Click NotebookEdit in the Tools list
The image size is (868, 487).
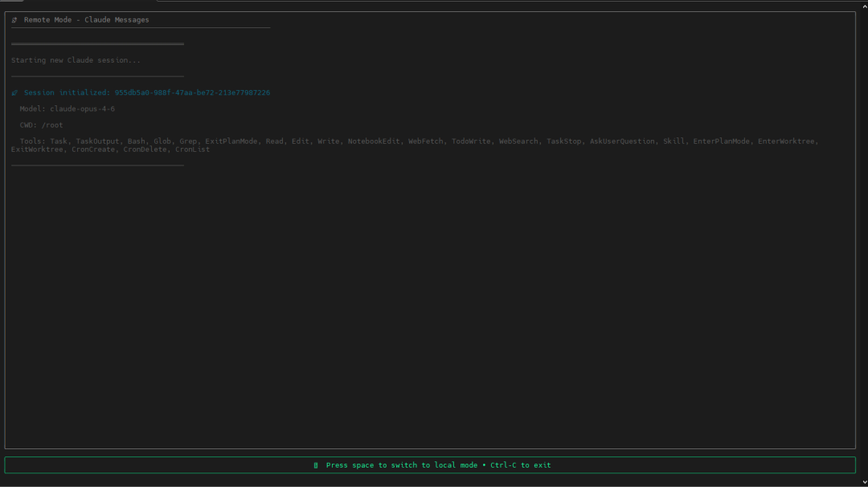[373, 141]
